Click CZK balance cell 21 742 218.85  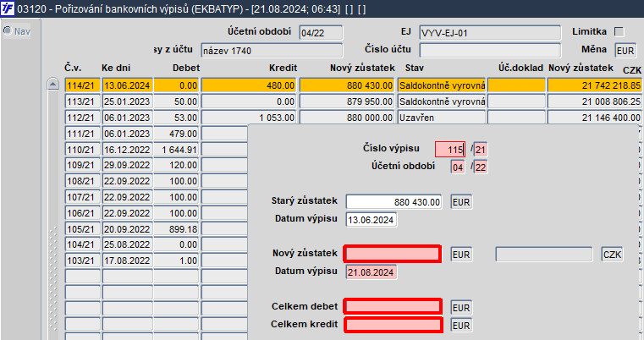pyautogui.click(x=594, y=85)
